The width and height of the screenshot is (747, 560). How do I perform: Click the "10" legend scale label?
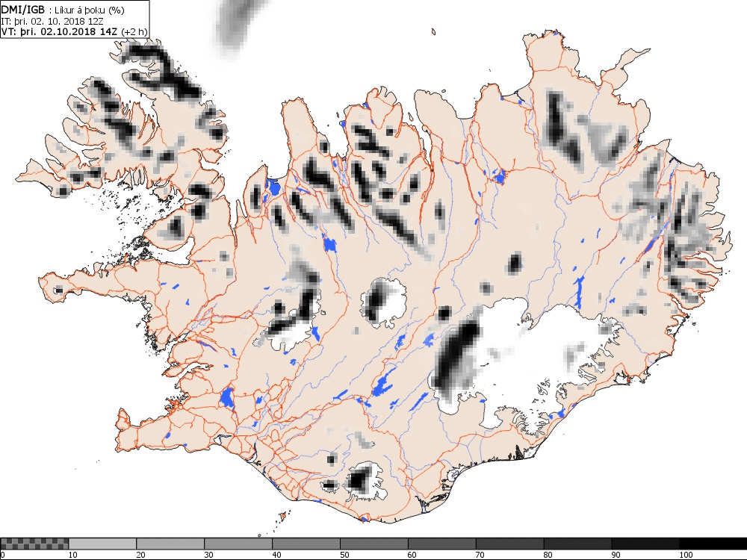tap(73, 555)
